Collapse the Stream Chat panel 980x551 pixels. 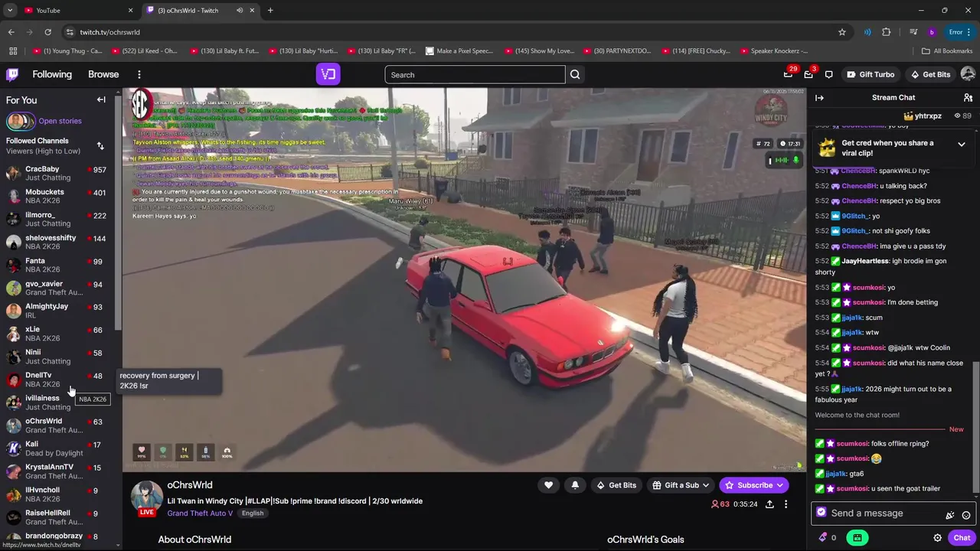pos(819,97)
